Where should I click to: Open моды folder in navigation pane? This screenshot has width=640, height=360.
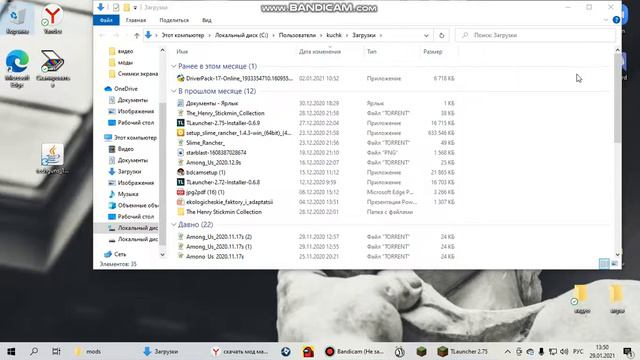click(125, 62)
